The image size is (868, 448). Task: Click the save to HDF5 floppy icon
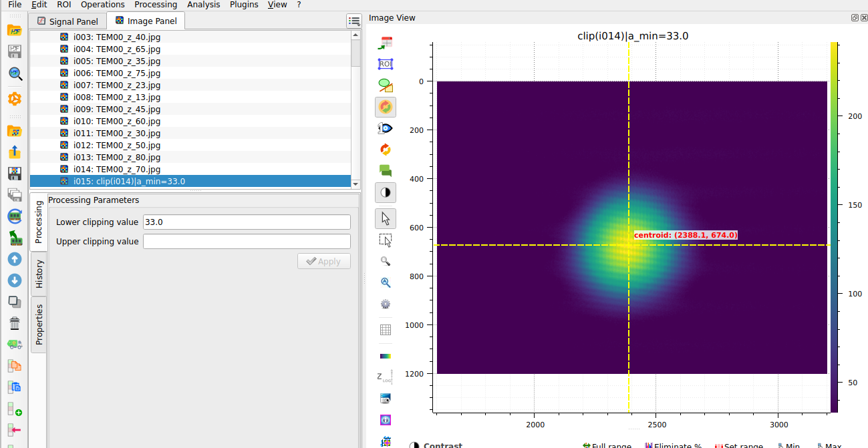coord(15,52)
